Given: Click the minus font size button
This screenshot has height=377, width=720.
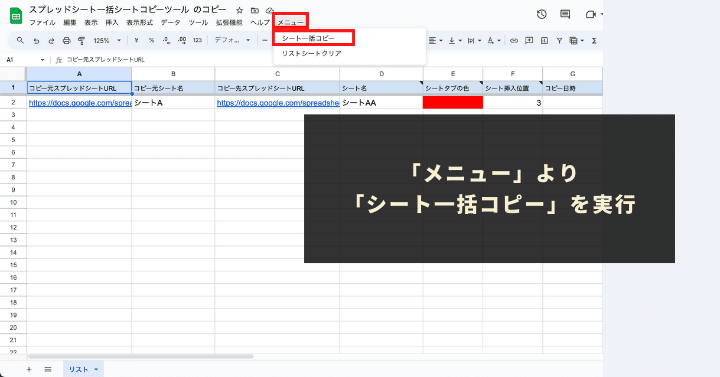Looking at the screenshot, I should point(264,40).
